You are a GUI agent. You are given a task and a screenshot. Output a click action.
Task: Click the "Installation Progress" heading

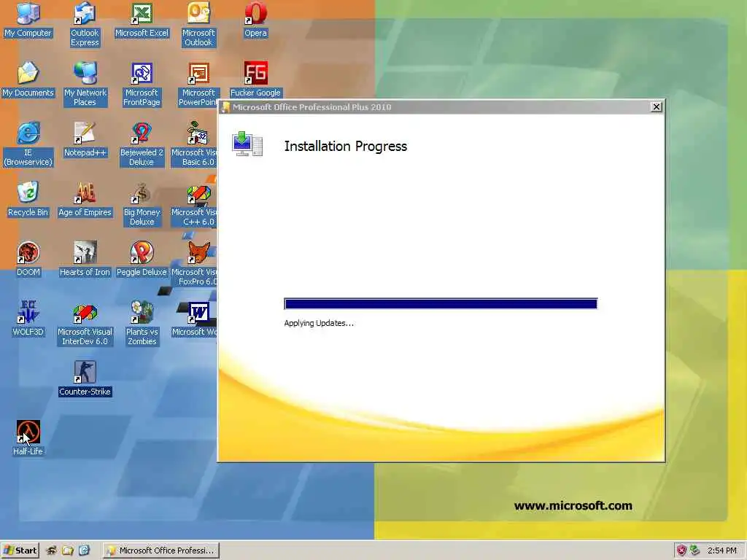[345, 146]
